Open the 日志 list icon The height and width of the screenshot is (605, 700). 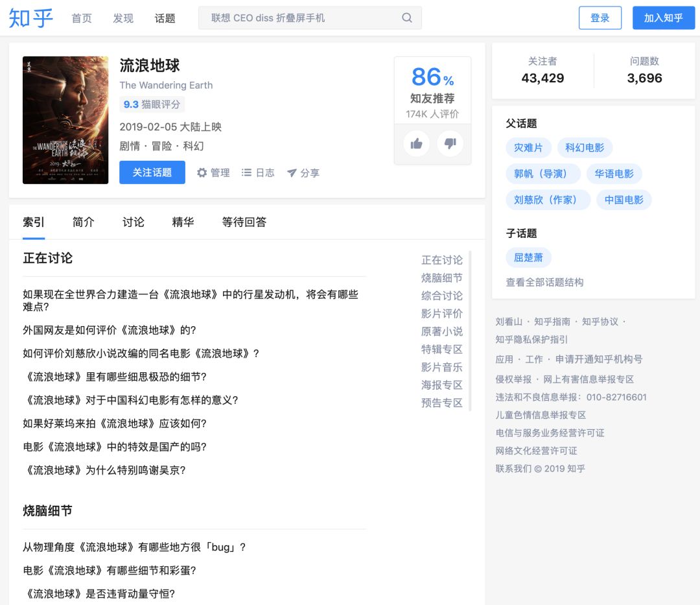[x=246, y=172]
